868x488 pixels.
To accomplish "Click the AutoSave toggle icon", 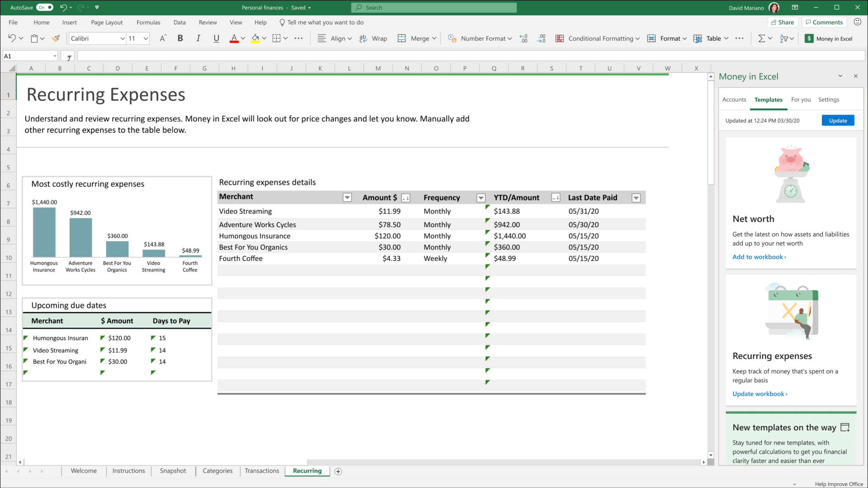I will click(x=44, y=6).
